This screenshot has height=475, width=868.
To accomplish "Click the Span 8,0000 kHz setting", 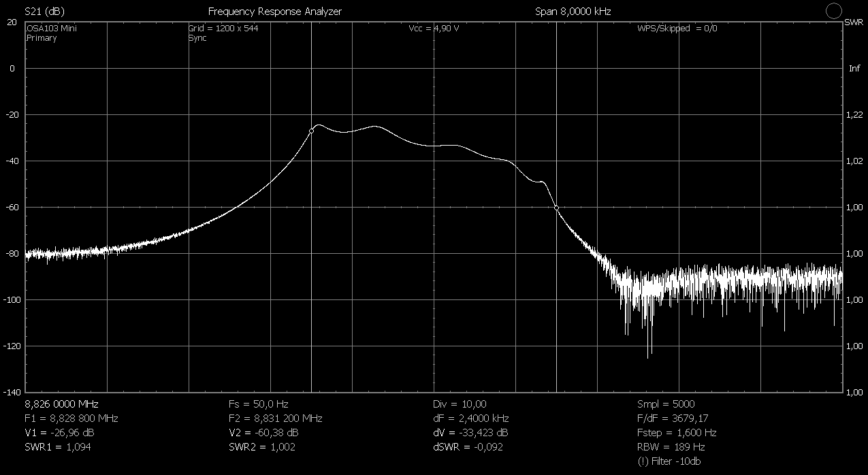I will point(573,12).
